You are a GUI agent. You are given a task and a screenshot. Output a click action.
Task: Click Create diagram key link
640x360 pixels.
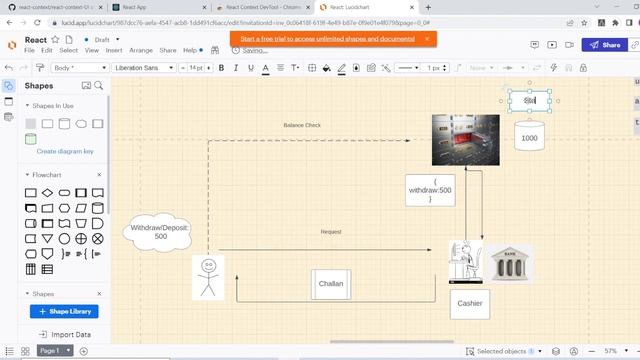(65, 151)
